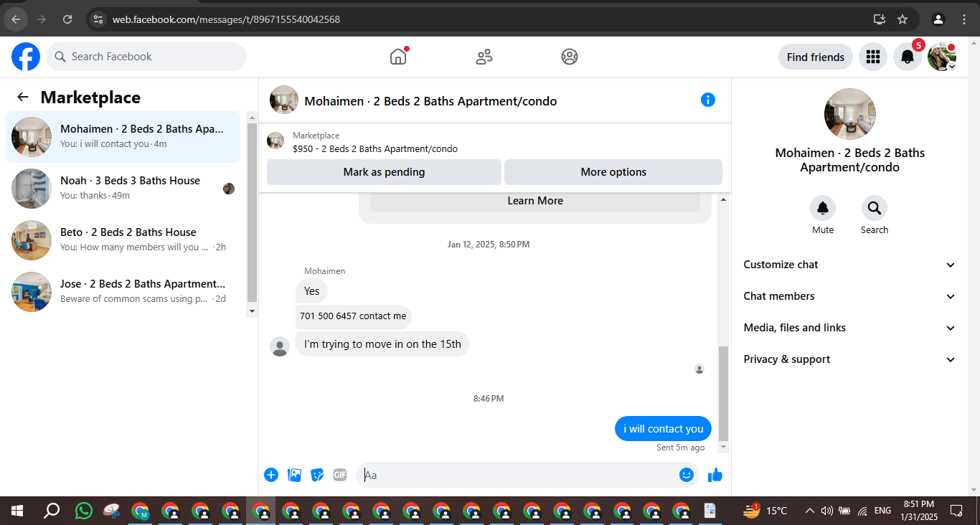Open the taskbar volume control
Screen dimensions: 980x525
click(x=826, y=511)
